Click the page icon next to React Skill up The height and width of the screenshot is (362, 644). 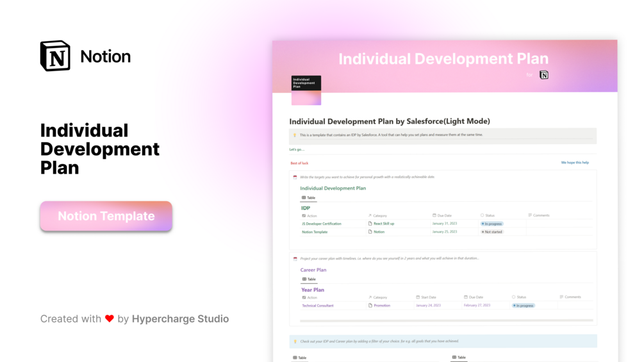[370, 224]
